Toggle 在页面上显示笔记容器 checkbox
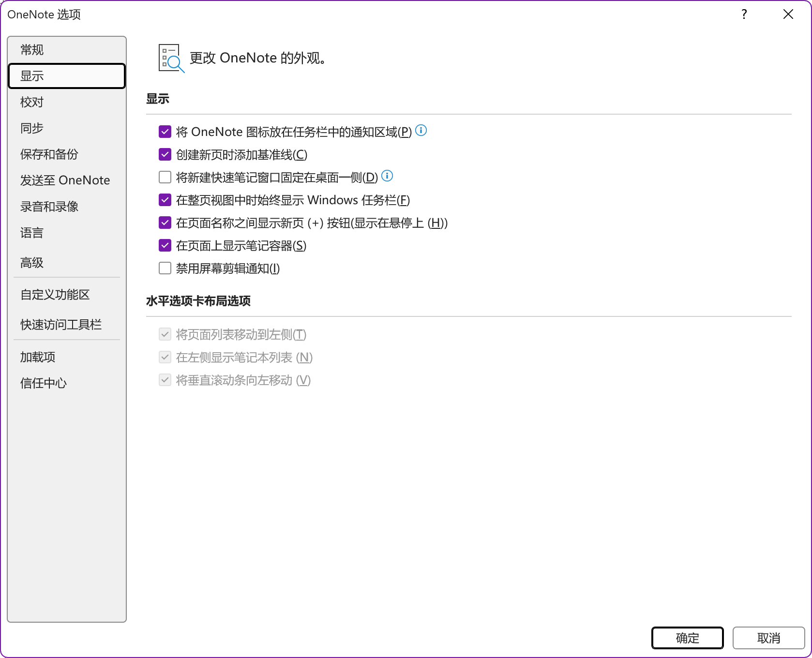 point(165,245)
